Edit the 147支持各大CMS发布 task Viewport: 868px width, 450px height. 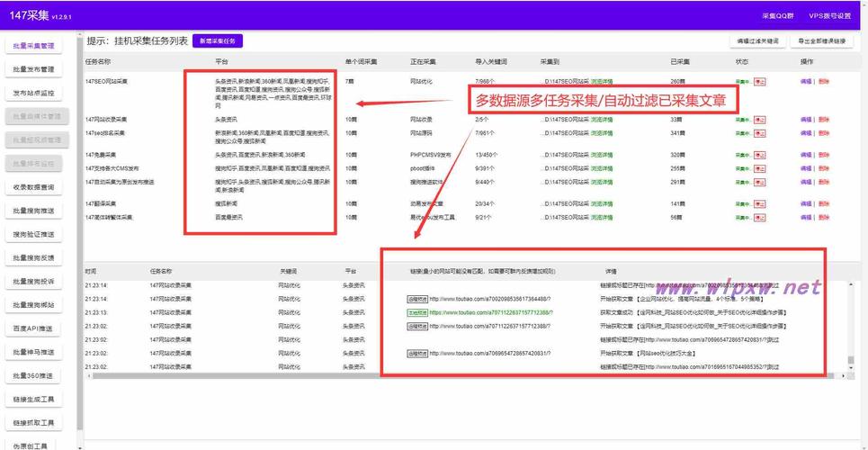(x=805, y=168)
